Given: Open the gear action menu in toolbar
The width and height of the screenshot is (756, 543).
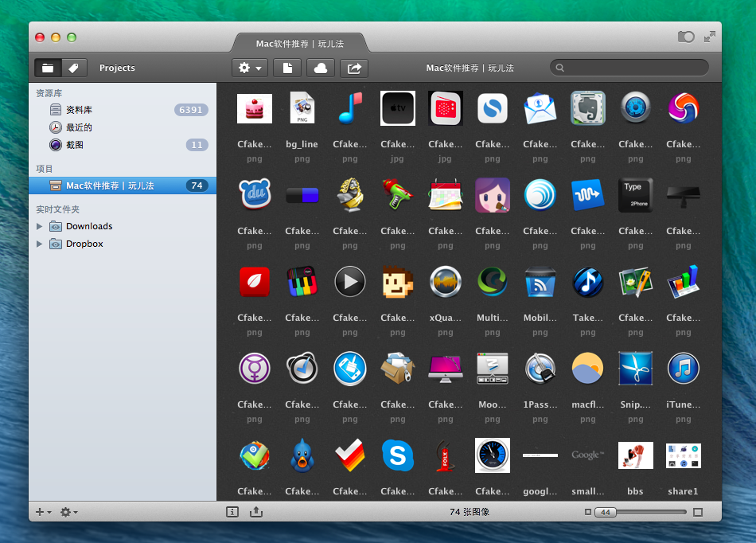Looking at the screenshot, I should pyautogui.click(x=250, y=68).
